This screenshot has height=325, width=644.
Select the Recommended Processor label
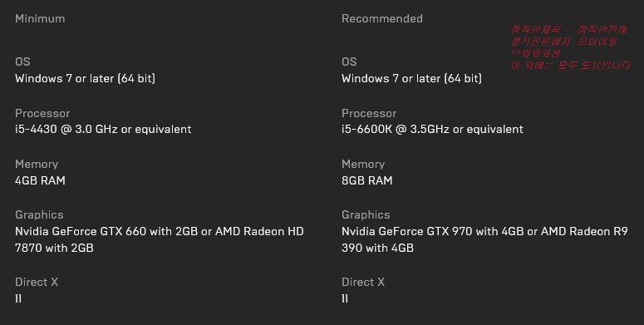(x=369, y=113)
